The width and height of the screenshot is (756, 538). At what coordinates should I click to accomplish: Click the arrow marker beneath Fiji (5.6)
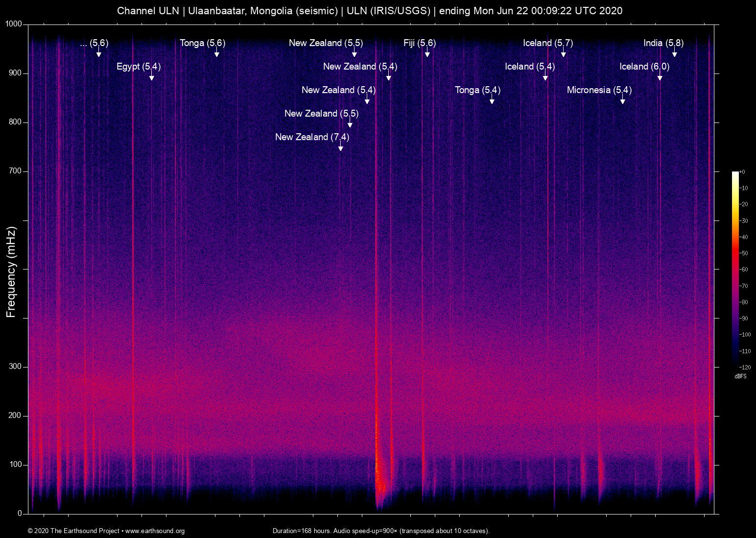coord(427,53)
